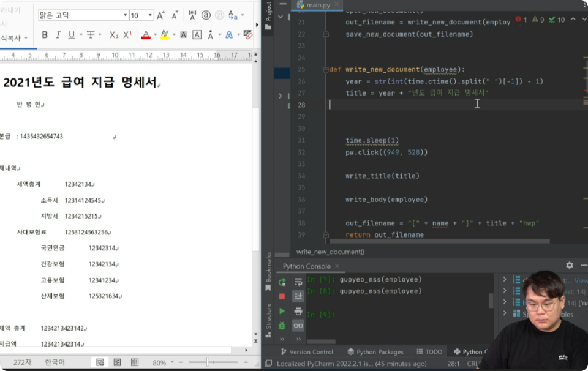Toggle Italic formatting in the Hangul ribbon
This screenshot has width=588, height=371.
(x=58, y=35)
